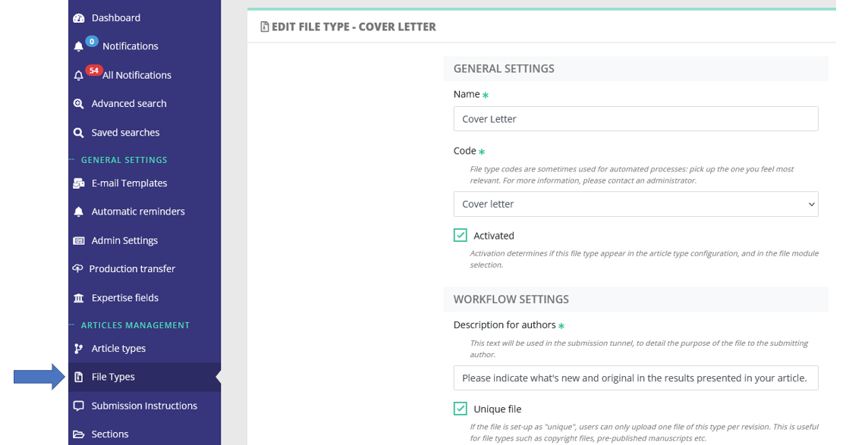Open the Notifications bell with 0 badge

[79, 46]
